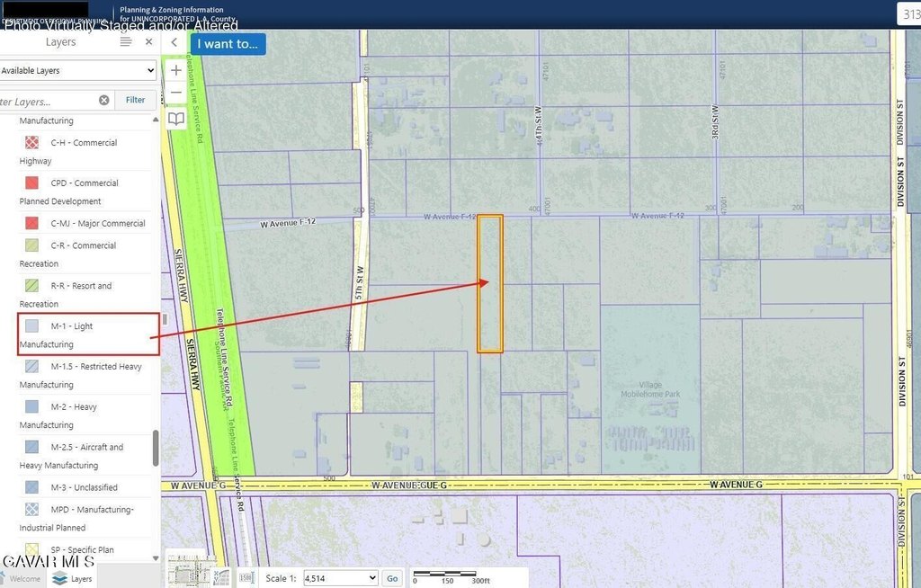The width and height of the screenshot is (921, 588).
Task: Click the '4Th St W' street label
Action: pyautogui.click(x=538, y=125)
